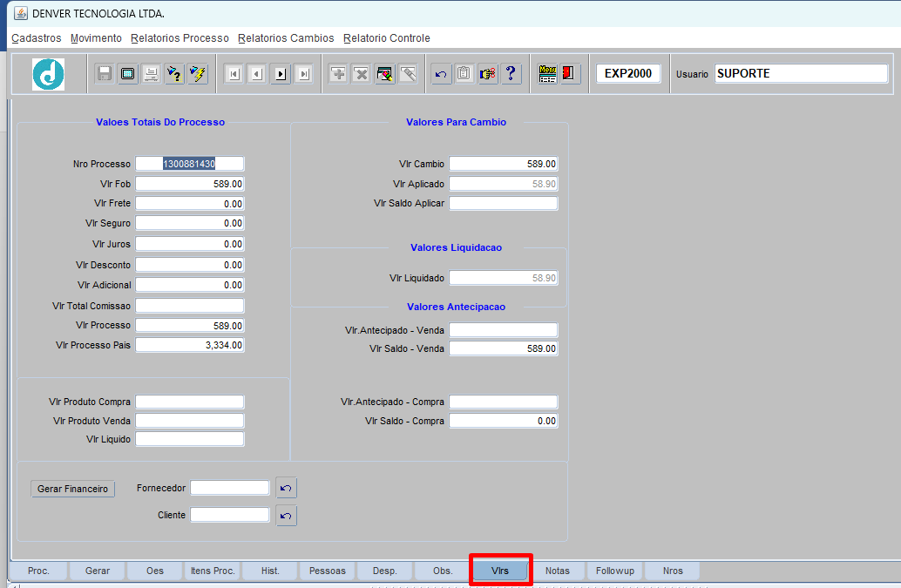Click the Enter Query flashlight icon
This screenshot has width=901, height=588.
174,74
